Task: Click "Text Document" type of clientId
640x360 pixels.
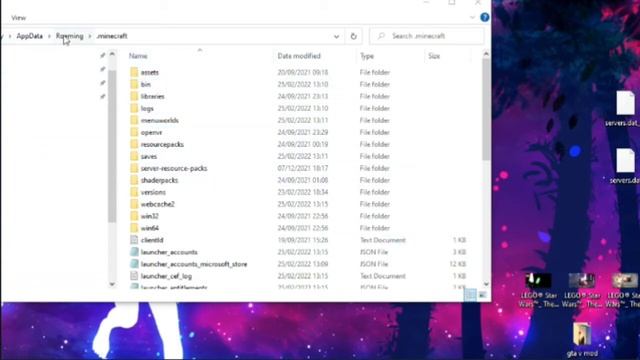Action: 383,240
